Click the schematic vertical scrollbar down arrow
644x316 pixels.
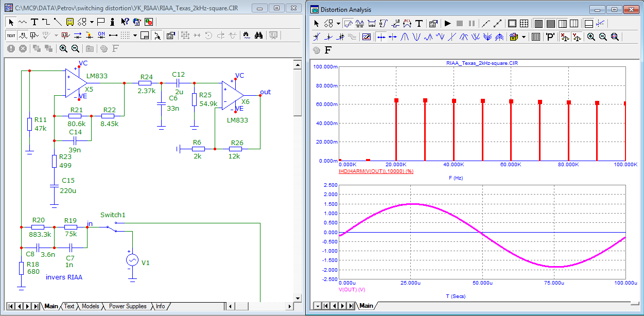click(297, 298)
